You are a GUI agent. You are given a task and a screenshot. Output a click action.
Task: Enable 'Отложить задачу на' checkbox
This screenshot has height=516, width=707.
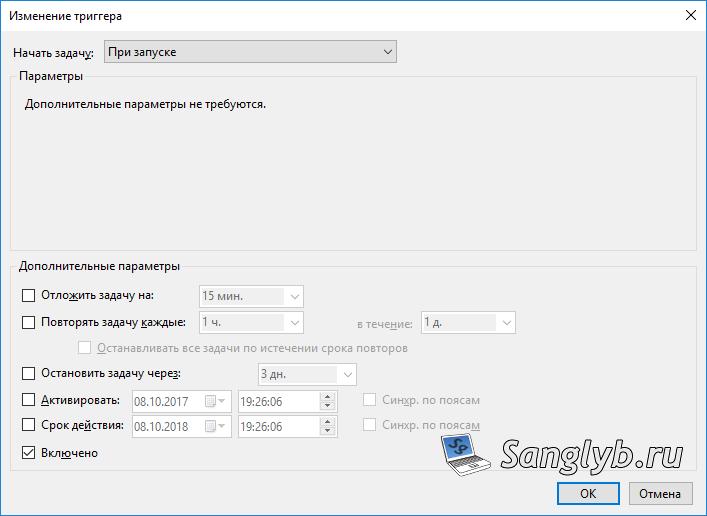28,295
